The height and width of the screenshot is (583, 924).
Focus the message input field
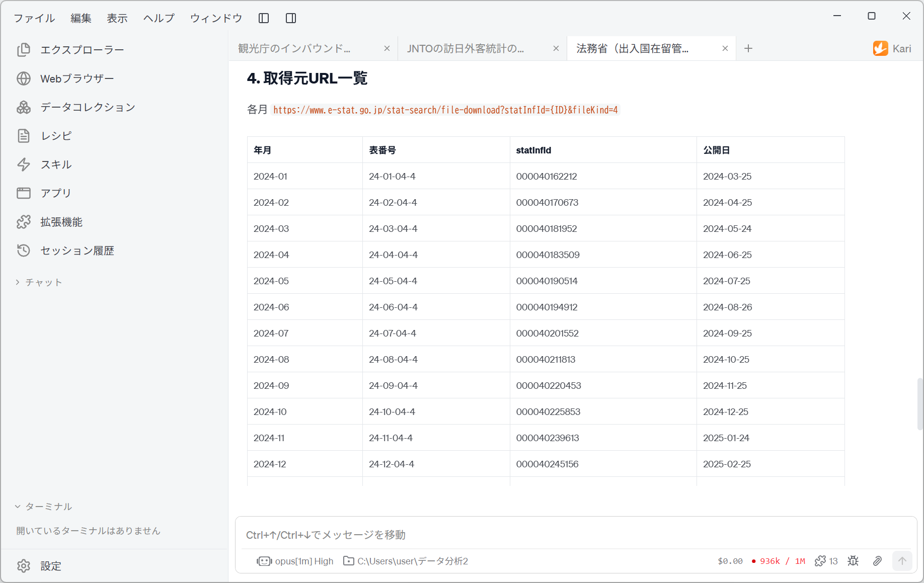tap(576, 535)
